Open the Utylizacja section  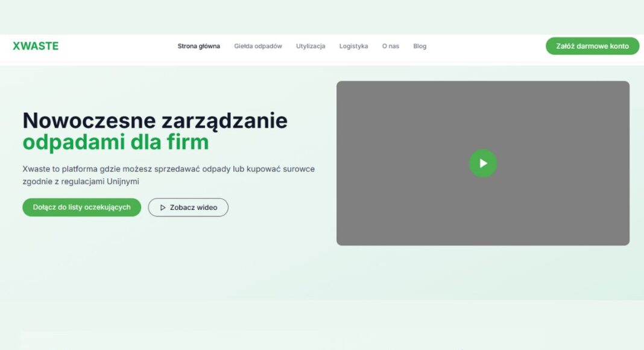[x=311, y=46]
